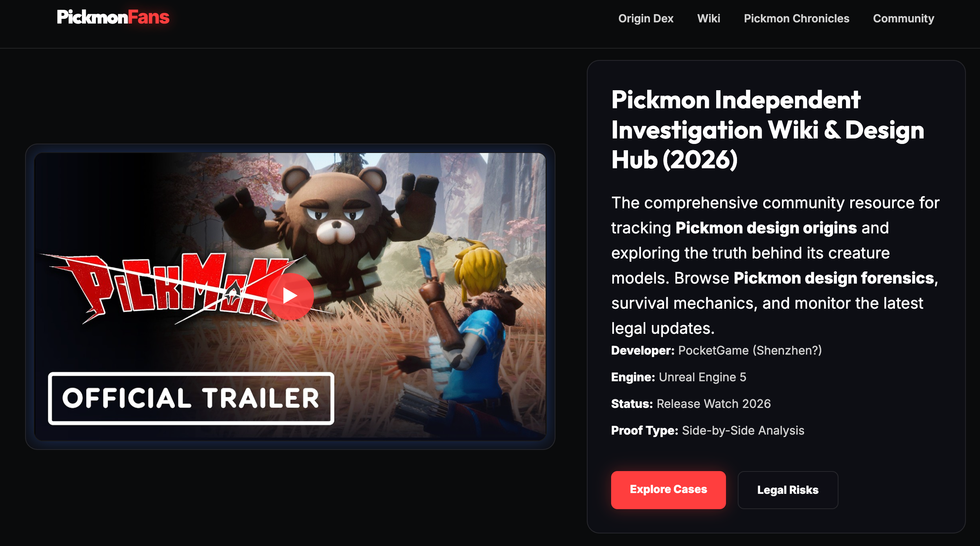Screen dimensions: 980x546
Task: Click the Developer PocketGame info line
Action: pos(716,350)
